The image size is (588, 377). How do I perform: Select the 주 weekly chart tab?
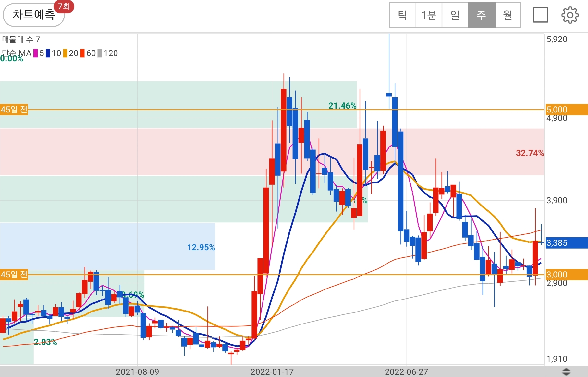(482, 15)
